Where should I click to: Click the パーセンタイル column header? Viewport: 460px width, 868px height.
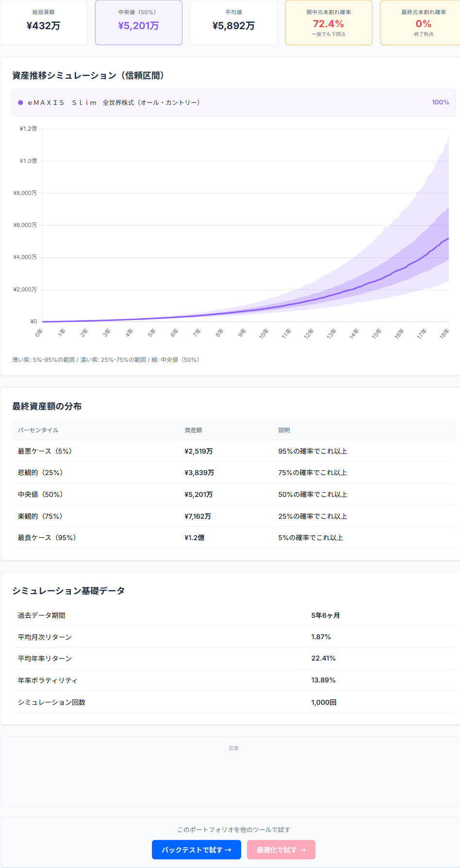[38, 430]
